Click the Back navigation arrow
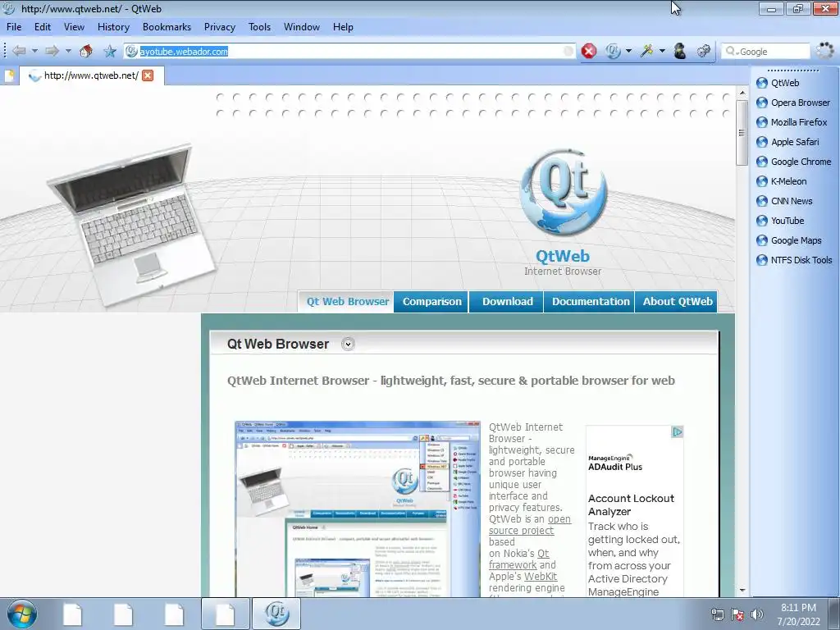Viewport: 840px width, 630px height. [19, 51]
